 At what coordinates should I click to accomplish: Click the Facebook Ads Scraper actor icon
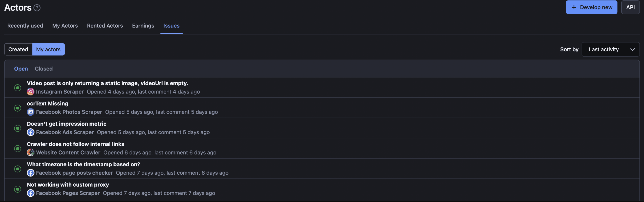click(30, 132)
